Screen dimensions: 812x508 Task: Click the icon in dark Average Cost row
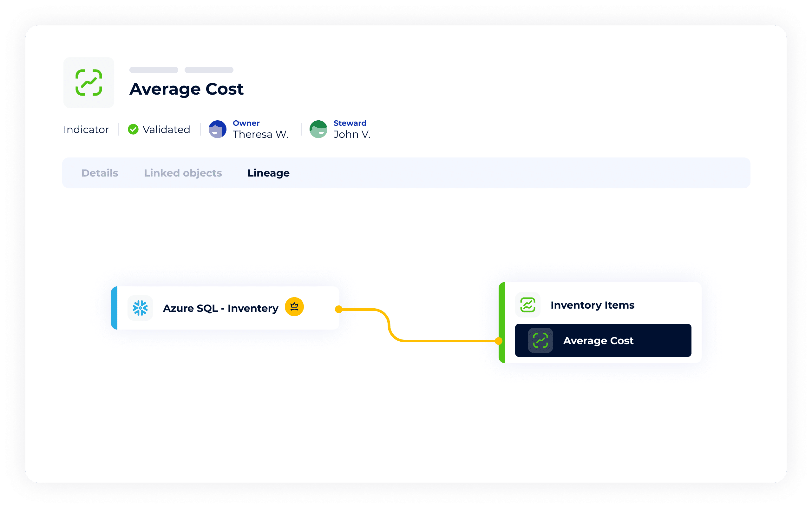[x=540, y=340]
